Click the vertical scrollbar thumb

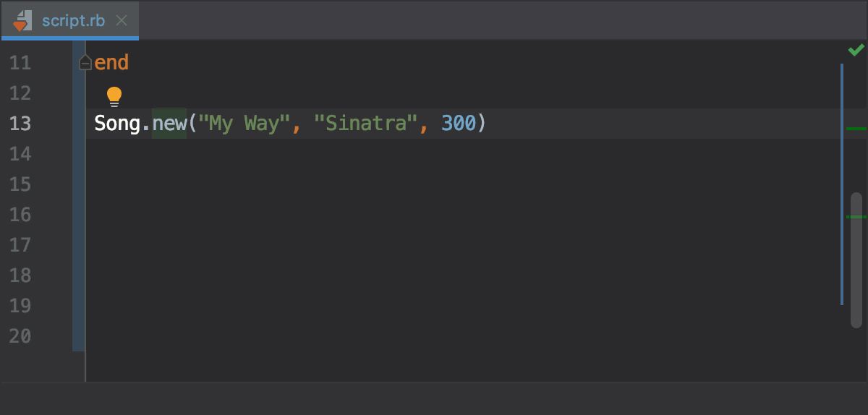click(x=856, y=259)
